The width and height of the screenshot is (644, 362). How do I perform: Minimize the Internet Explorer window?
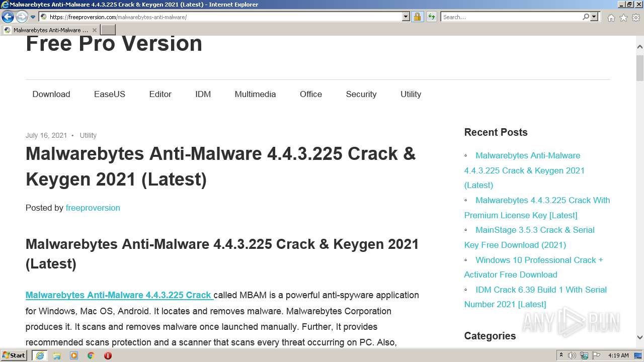pyautogui.click(x=621, y=5)
